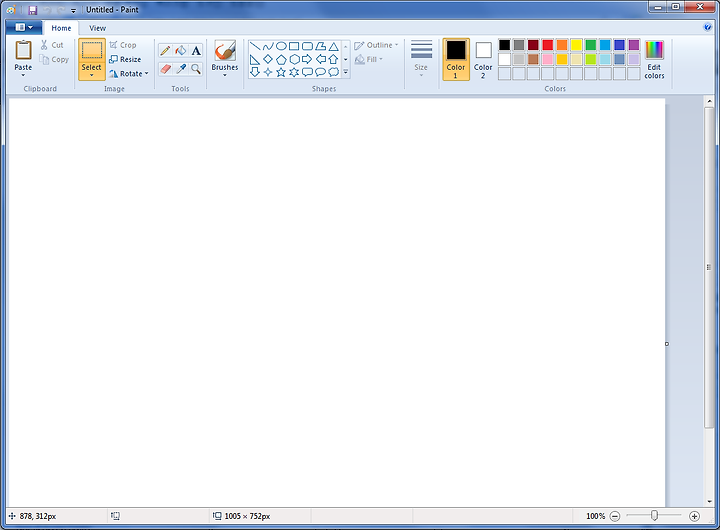Click the canvas right-edge resize handle

667,344
